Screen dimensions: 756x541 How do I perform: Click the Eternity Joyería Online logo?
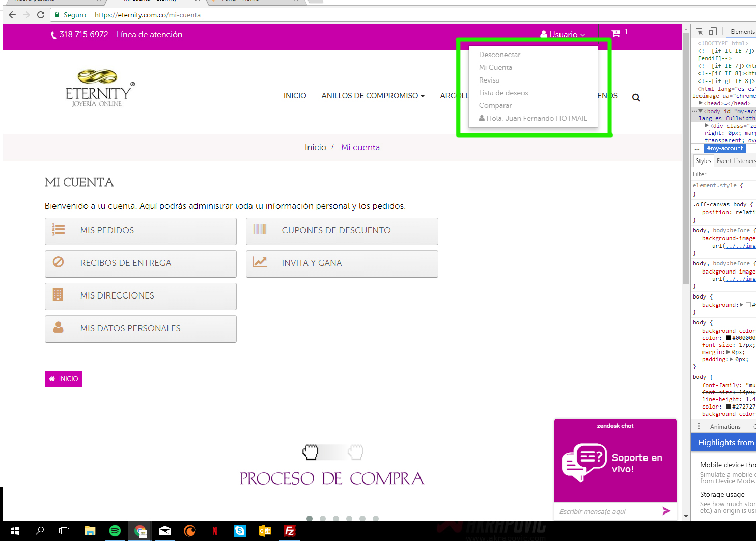100,88
